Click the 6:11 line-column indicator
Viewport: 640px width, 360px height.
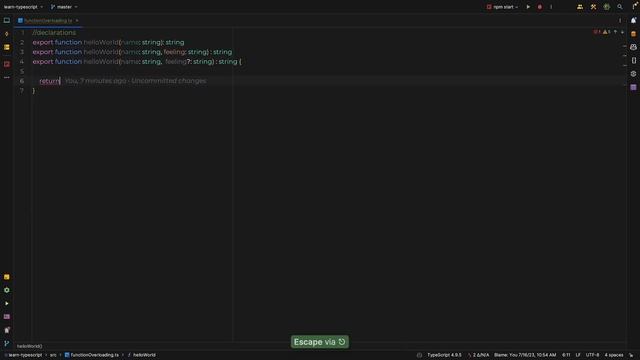coord(566,355)
